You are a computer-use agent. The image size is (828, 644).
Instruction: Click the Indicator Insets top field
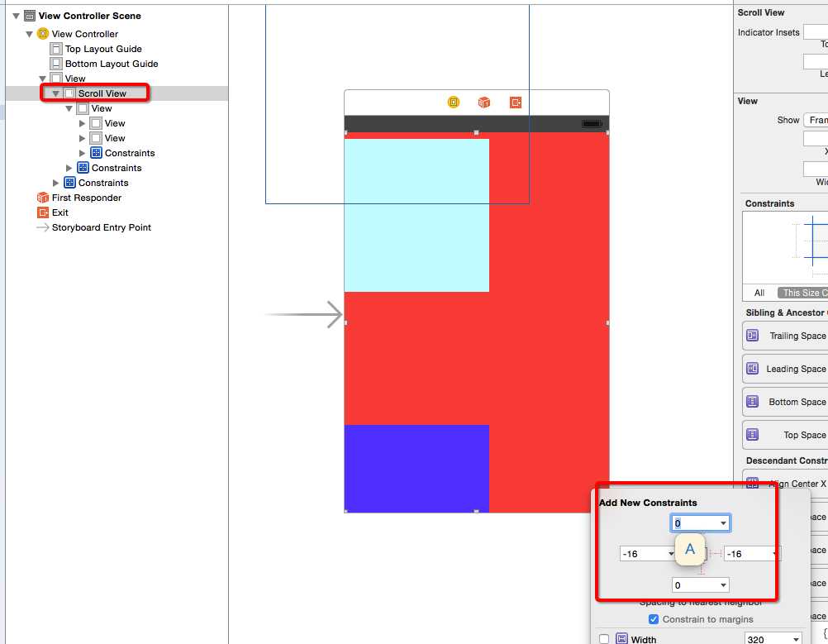[x=816, y=31]
